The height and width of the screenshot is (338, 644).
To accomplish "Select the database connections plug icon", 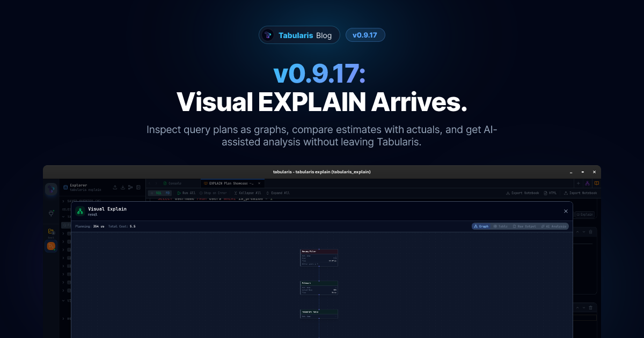I will [51, 213].
